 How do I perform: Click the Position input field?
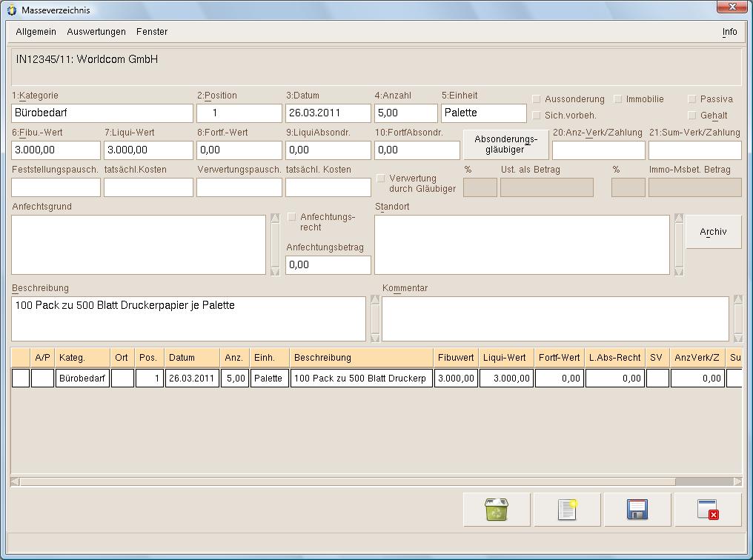click(239, 113)
